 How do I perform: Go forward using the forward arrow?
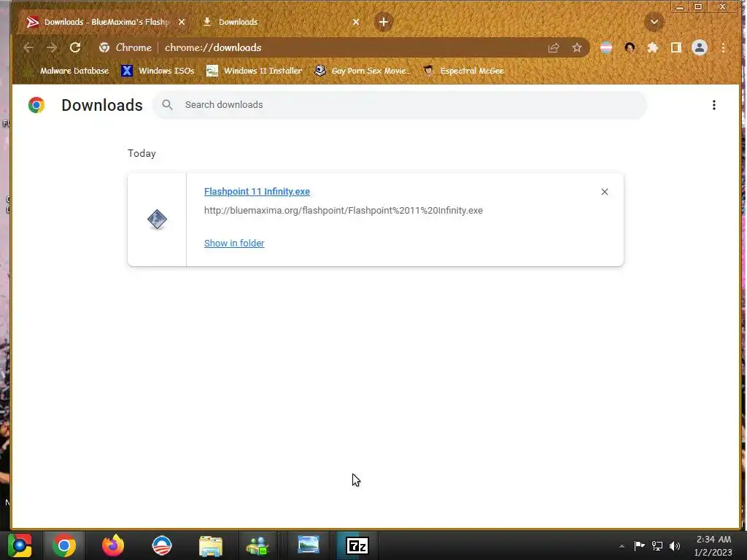[52, 47]
